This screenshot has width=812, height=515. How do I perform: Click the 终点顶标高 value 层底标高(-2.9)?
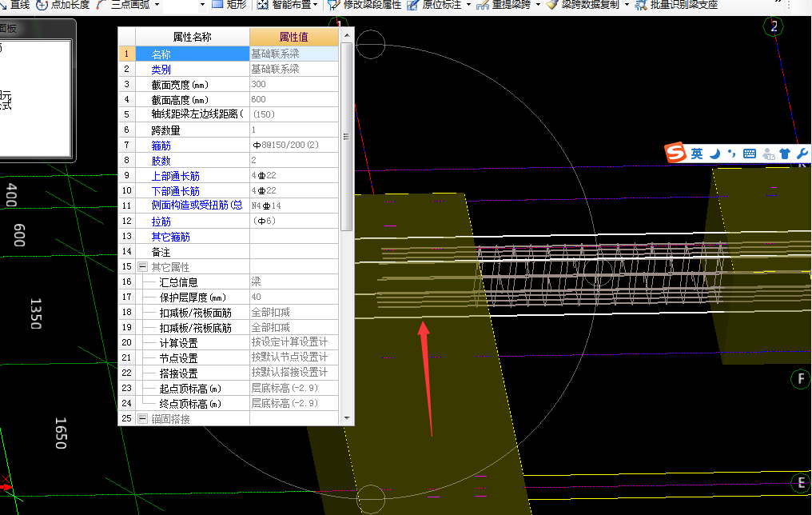tap(293, 403)
